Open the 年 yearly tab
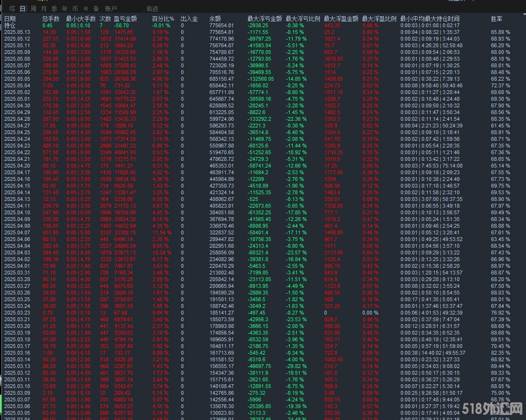The image size is (526, 420). click(x=64, y=9)
